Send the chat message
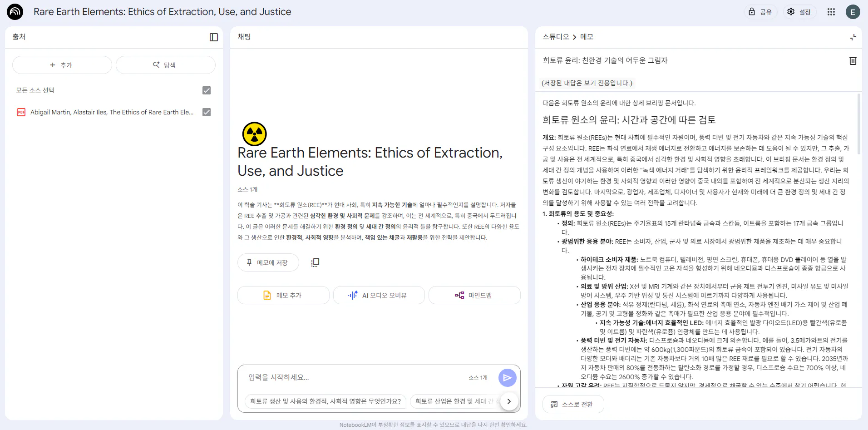The height and width of the screenshot is (430, 868). coord(507,378)
